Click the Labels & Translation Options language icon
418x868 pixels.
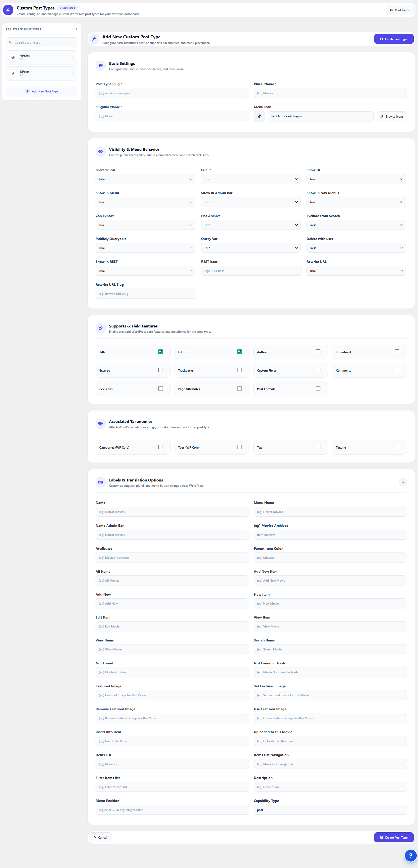tap(100, 482)
